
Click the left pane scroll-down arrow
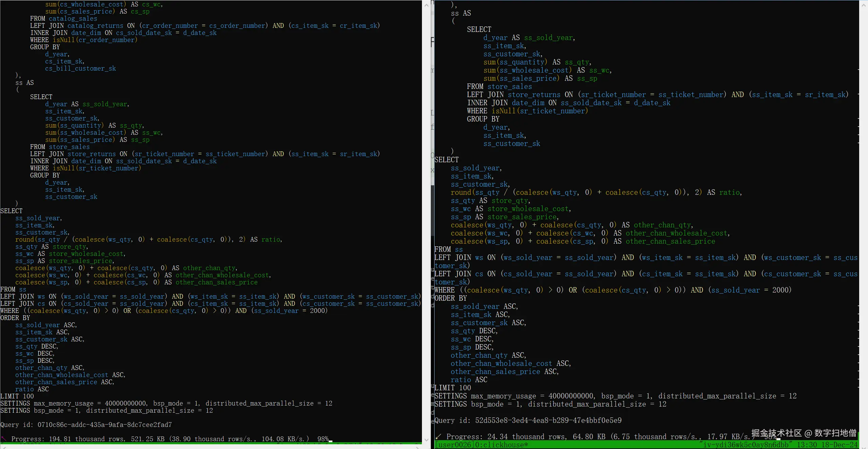426,440
